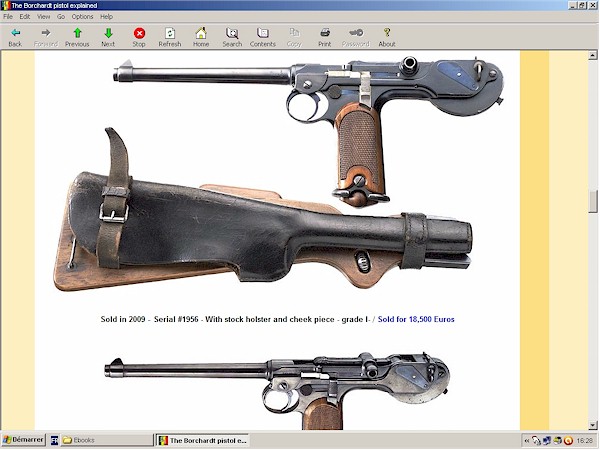Click the scrollbar up arrow
The image size is (600, 450).
click(593, 55)
